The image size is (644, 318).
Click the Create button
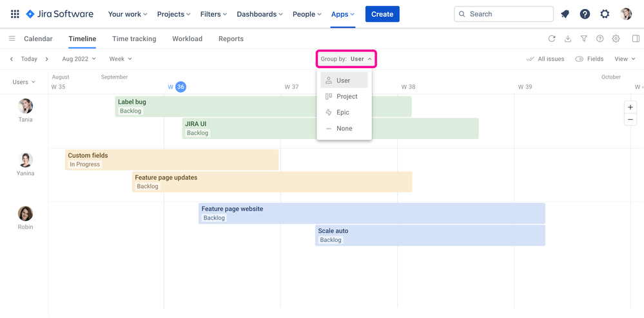click(382, 14)
